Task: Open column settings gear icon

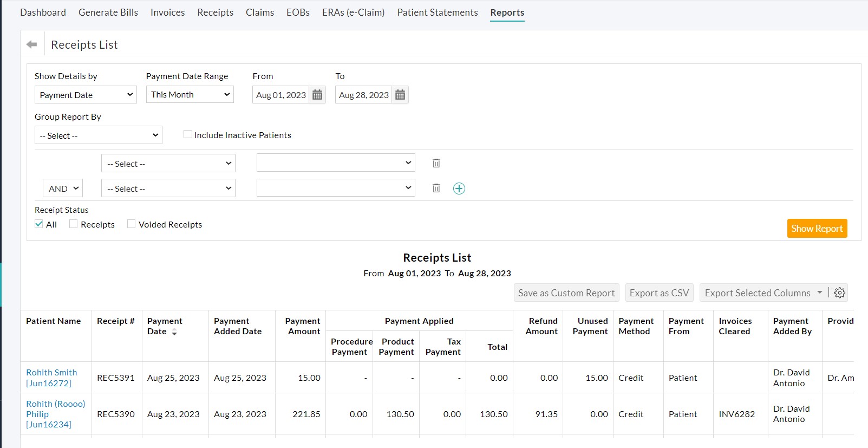Action: [839, 293]
